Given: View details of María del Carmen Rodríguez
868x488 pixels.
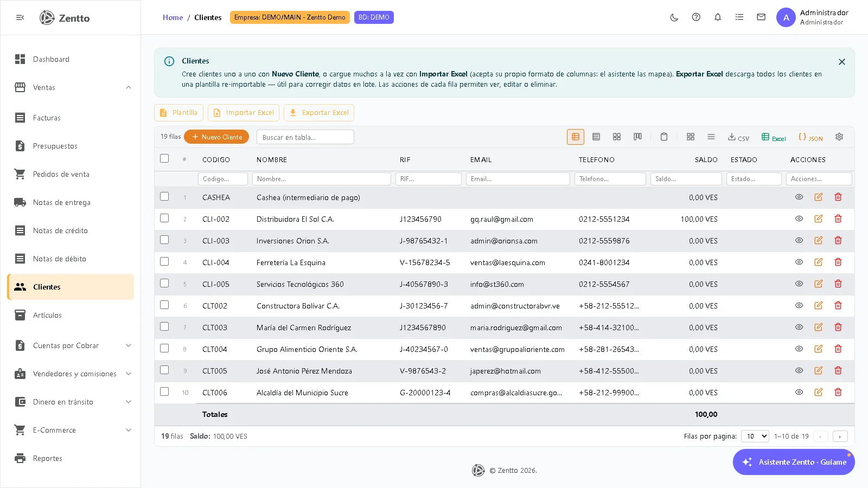Looking at the screenshot, I should (799, 327).
